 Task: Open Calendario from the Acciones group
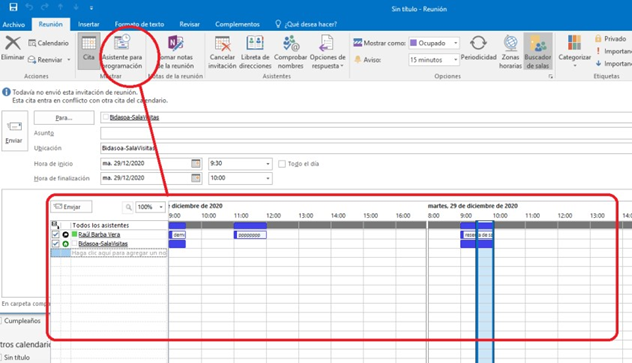tap(48, 43)
